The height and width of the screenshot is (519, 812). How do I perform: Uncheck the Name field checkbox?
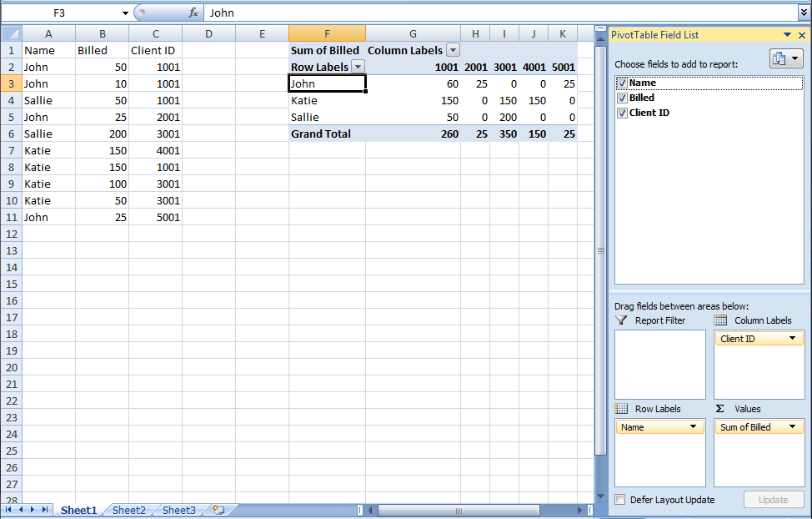point(622,83)
